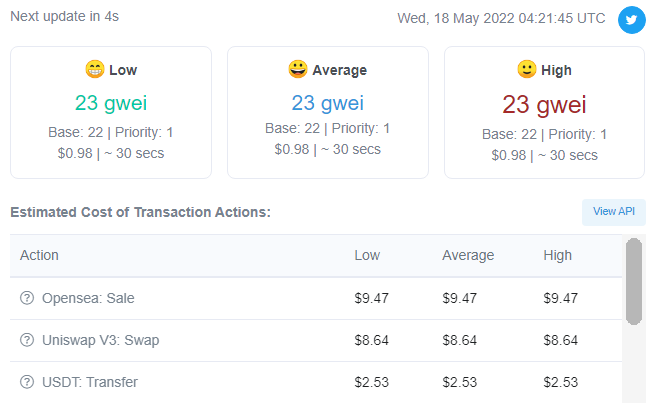
Task: Click the table's vertical scrollbar thumb
Action: click(634, 281)
